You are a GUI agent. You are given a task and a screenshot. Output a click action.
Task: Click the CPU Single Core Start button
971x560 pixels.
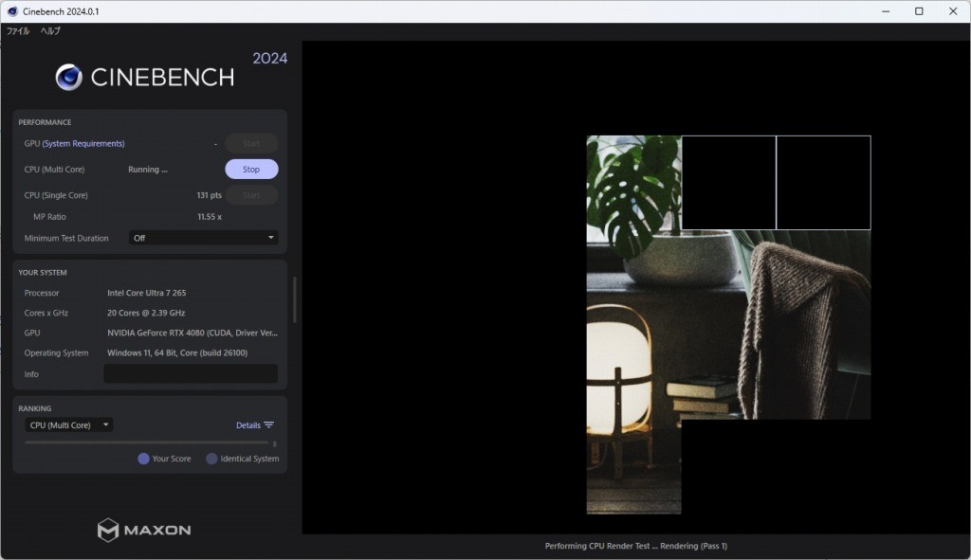point(251,195)
